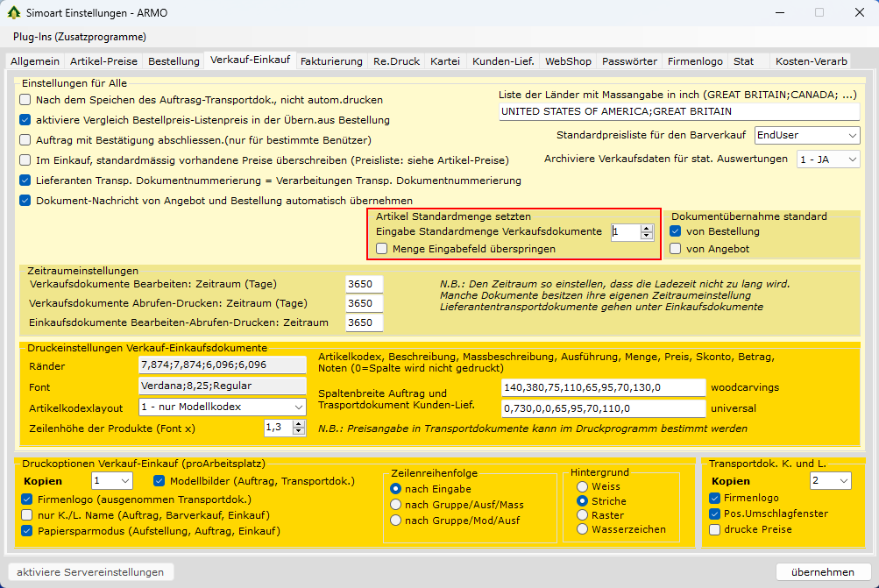Select the Fakturierung tab

pos(331,61)
